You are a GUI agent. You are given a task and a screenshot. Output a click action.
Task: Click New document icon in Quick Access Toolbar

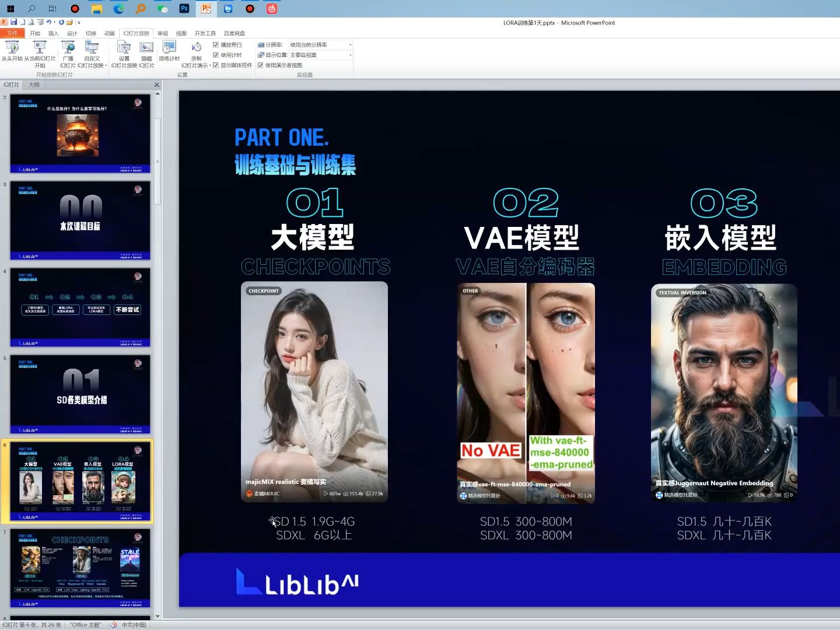point(22,22)
